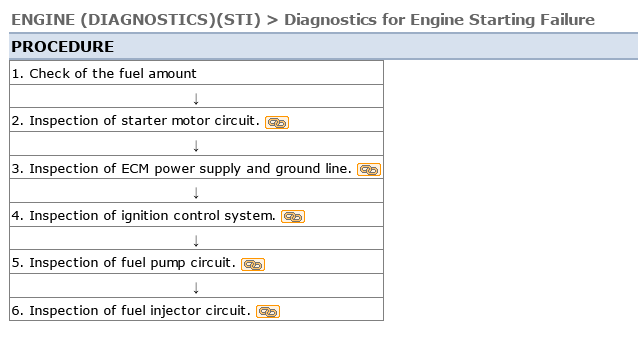Screen dimensions: 638x361
Task: Select the text Inspection of fuel injector circuit
Action: click(x=140, y=311)
